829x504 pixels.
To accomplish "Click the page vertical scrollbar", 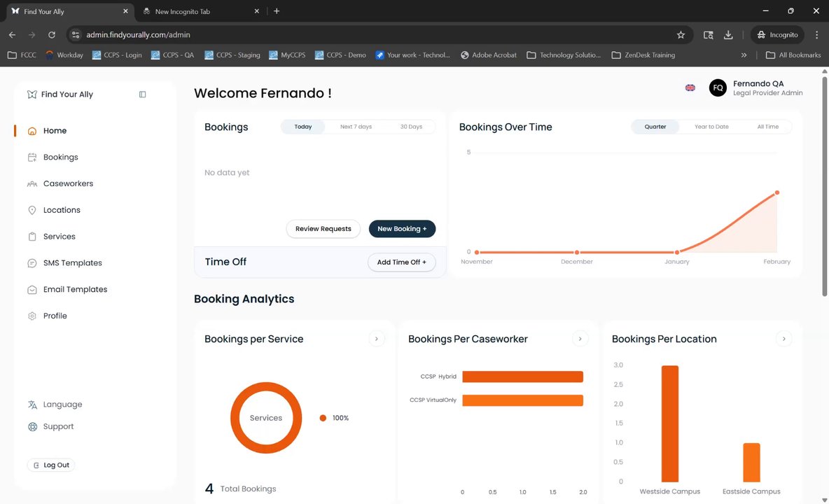I will pos(824,186).
